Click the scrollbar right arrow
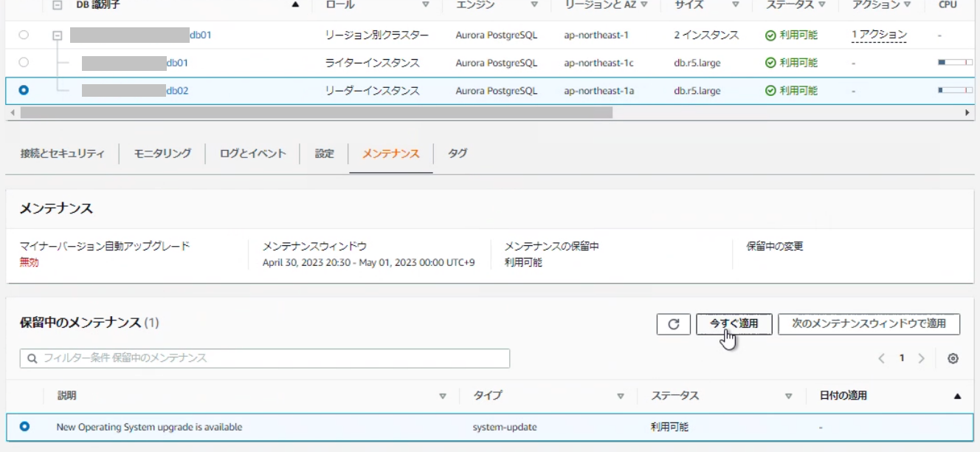This screenshot has width=980, height=452. tap(968, 113)
